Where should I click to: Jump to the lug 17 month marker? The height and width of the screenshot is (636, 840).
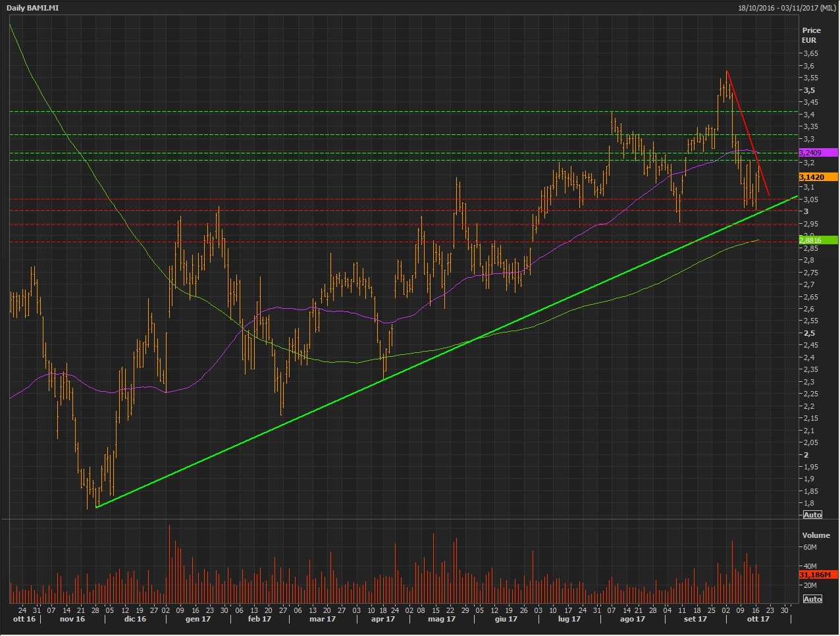[x=569, y=619]
